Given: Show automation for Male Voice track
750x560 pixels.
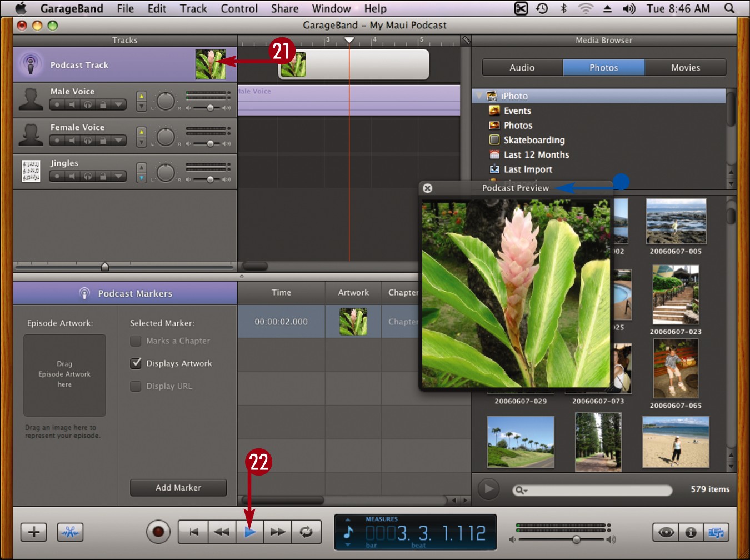Looking at the screenshot, I should (x=118, y=104).
